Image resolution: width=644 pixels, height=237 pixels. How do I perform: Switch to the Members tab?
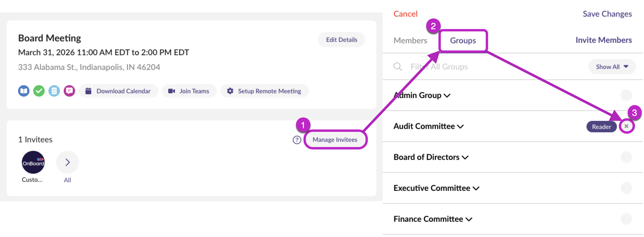pyautogui.click(x=410, y=40)
